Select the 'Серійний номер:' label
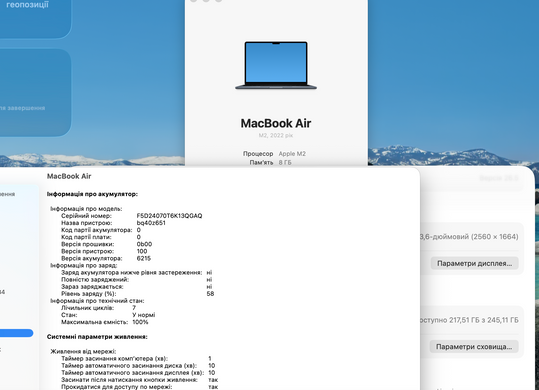The image size is (539, 390). (86, 215)
